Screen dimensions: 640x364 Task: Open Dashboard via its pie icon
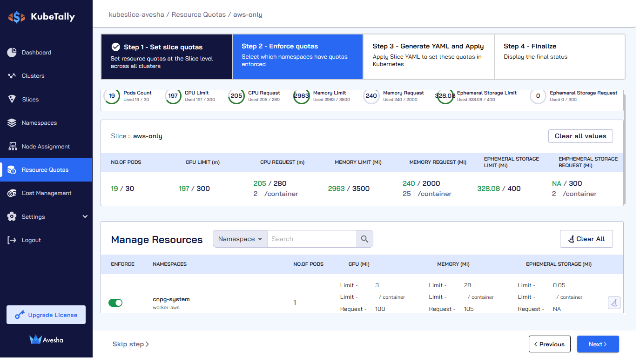pos(12,53)
